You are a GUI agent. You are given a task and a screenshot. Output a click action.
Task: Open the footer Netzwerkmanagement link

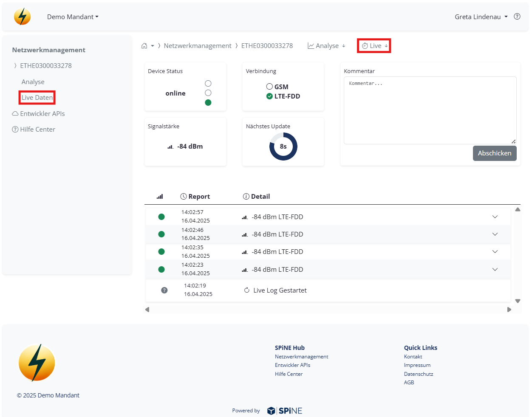(301, 357)
